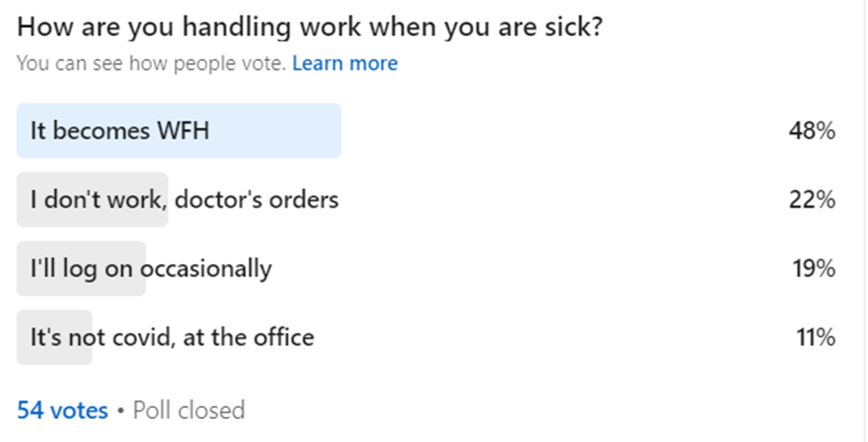The image size is (868, 442).
Task: View the 54 votes voter list
Action: [63, 410]
